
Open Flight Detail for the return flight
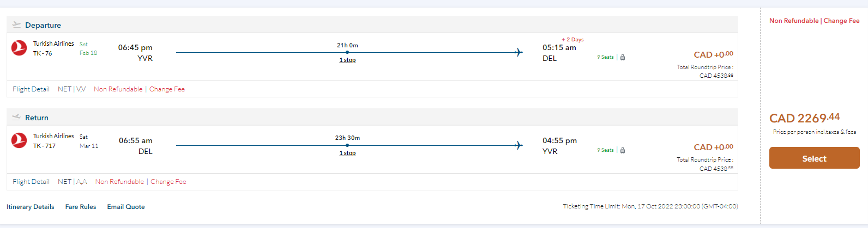[31, 182]
